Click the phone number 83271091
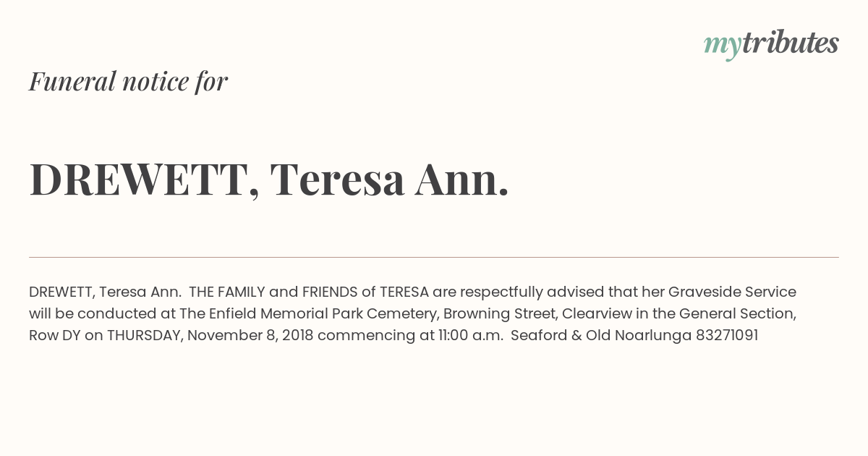 pyautogui.click(x=727, y=335)
